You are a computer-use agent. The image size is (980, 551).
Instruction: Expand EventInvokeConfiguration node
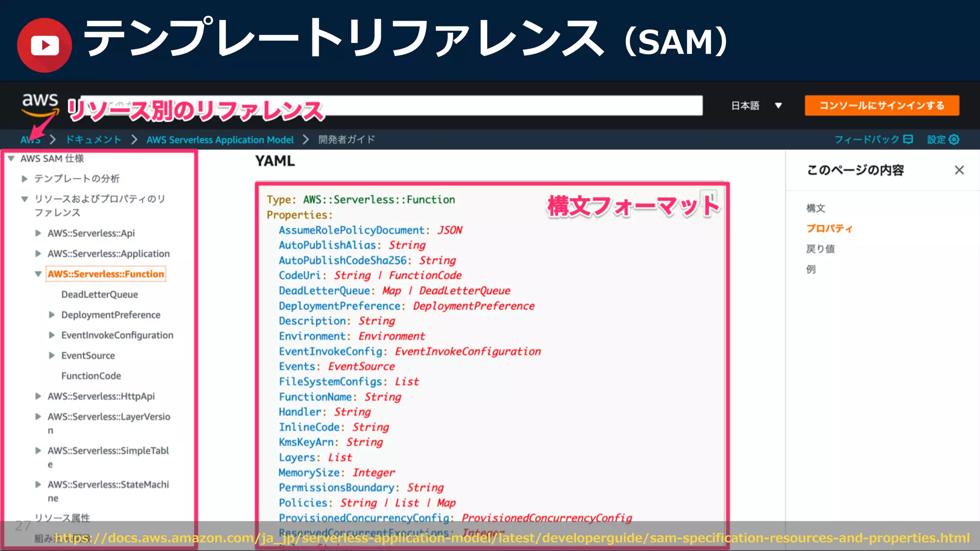pyautogui.click(x=52, y=335)
